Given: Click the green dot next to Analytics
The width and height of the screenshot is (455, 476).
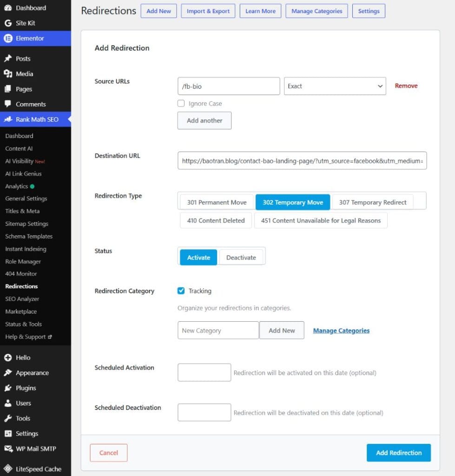Looking at the screenshot, I should coord(32,186).
